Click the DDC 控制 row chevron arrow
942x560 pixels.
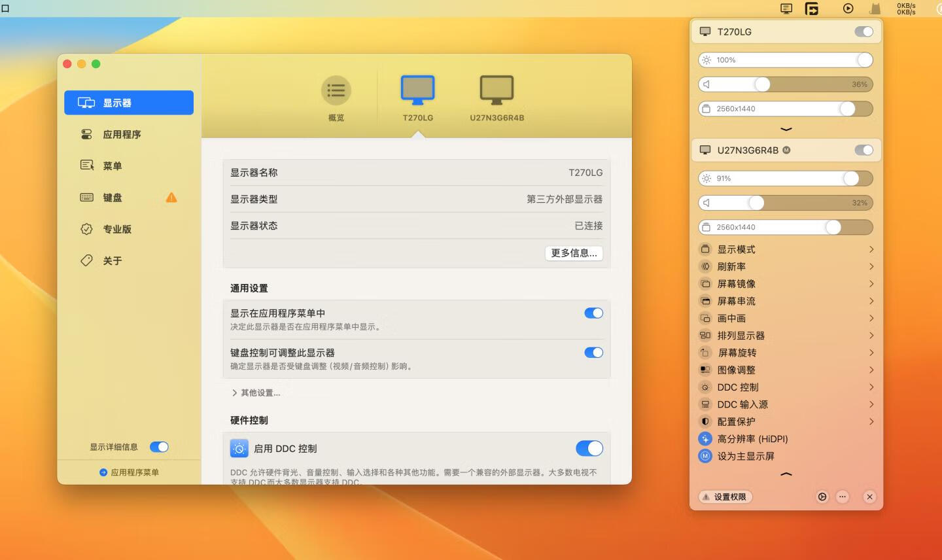[871, 387]
